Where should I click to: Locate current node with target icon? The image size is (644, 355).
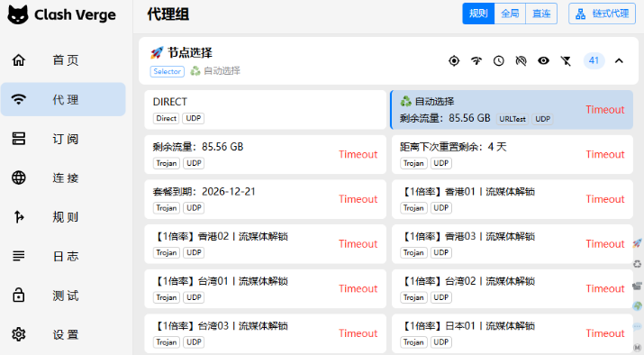click(454, 60)
